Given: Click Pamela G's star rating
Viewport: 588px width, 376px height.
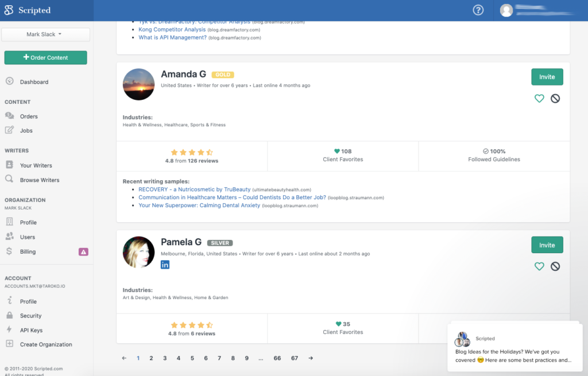Looking at the screenshot, I should click(192, 325).
